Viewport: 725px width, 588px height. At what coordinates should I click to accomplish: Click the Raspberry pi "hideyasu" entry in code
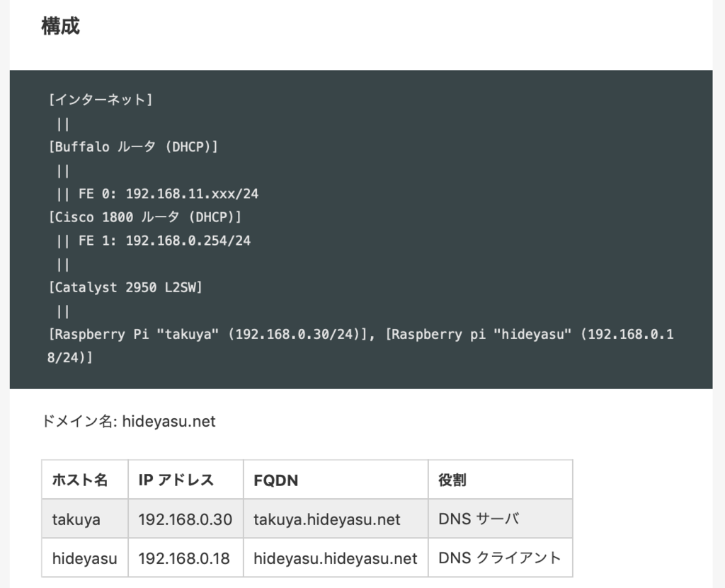(x=530, y=334)
